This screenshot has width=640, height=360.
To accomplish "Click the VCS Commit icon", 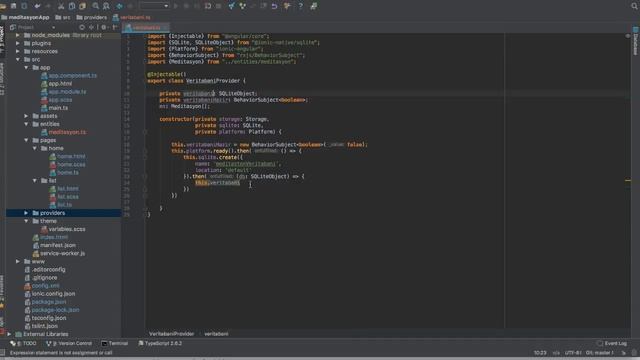I will click(x=242, y=6).
